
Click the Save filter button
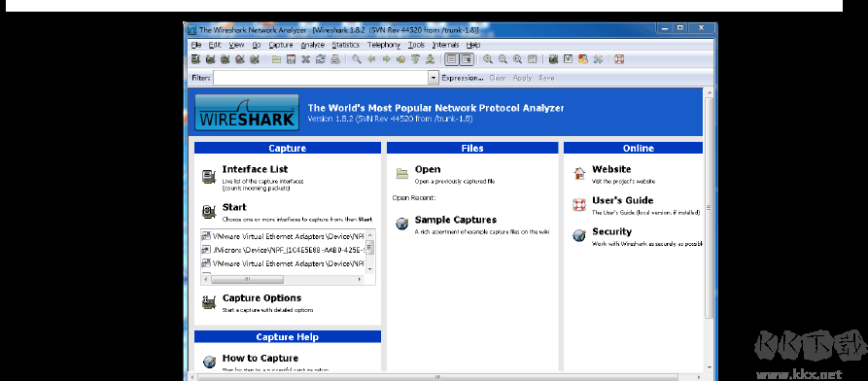546,78
